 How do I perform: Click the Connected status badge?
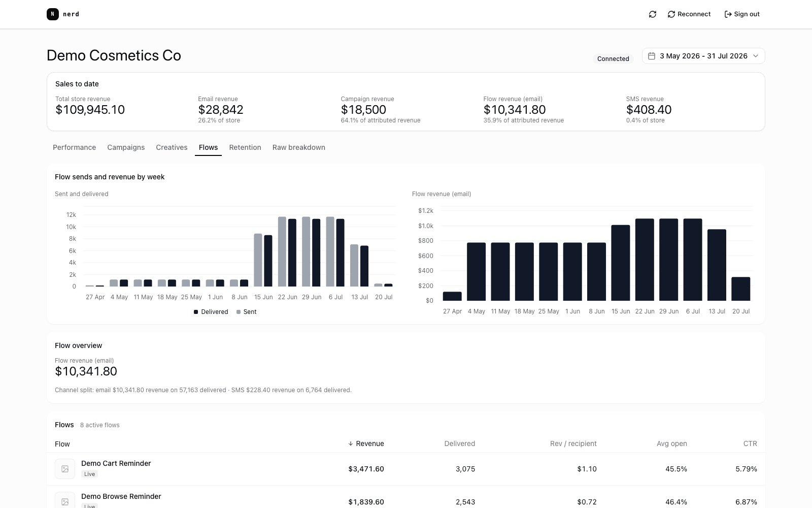[x=613, y=59]
